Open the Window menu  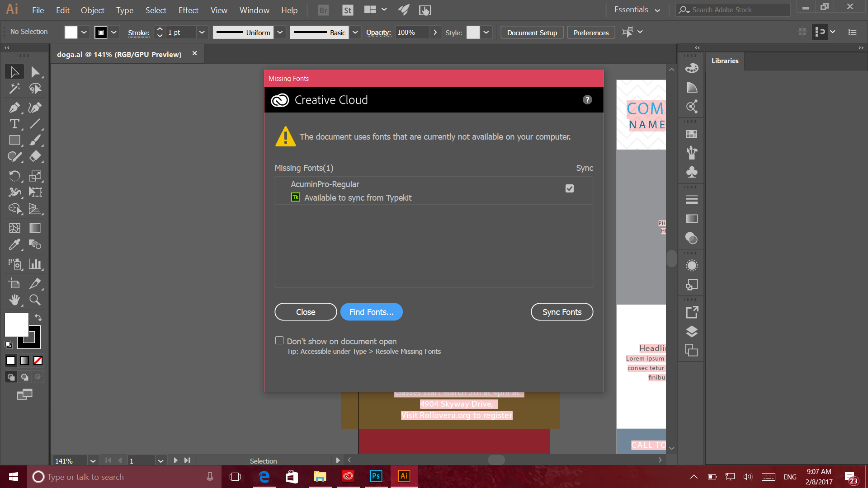(253, 9)
